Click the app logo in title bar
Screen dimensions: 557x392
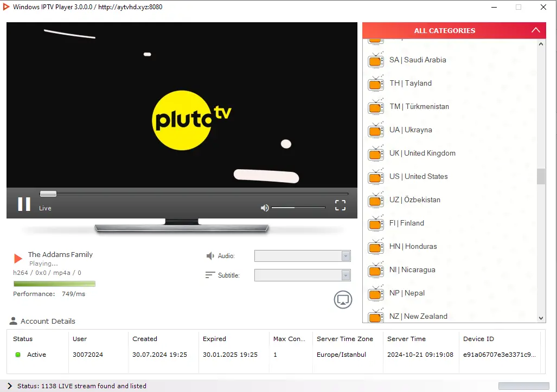pos(6,7)
